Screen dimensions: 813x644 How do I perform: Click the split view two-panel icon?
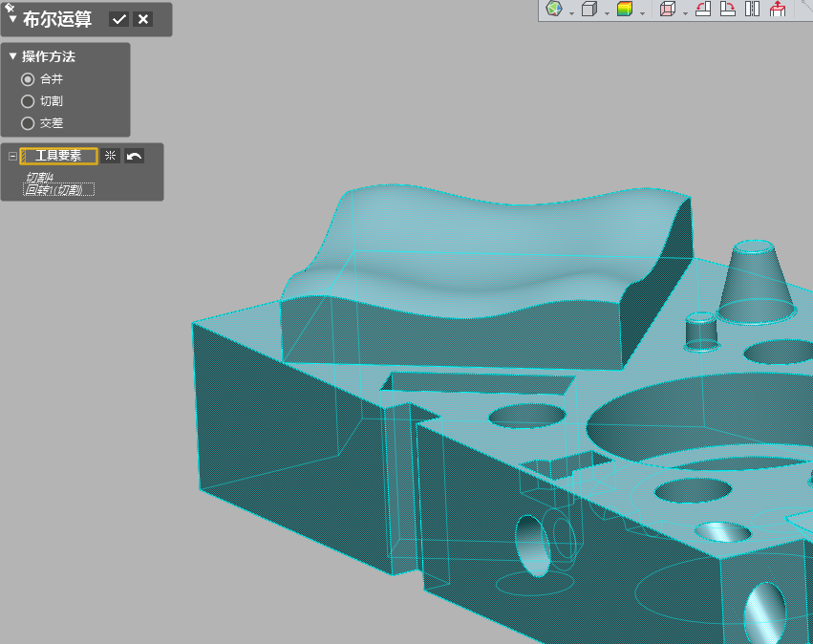(x=752, y=10)
